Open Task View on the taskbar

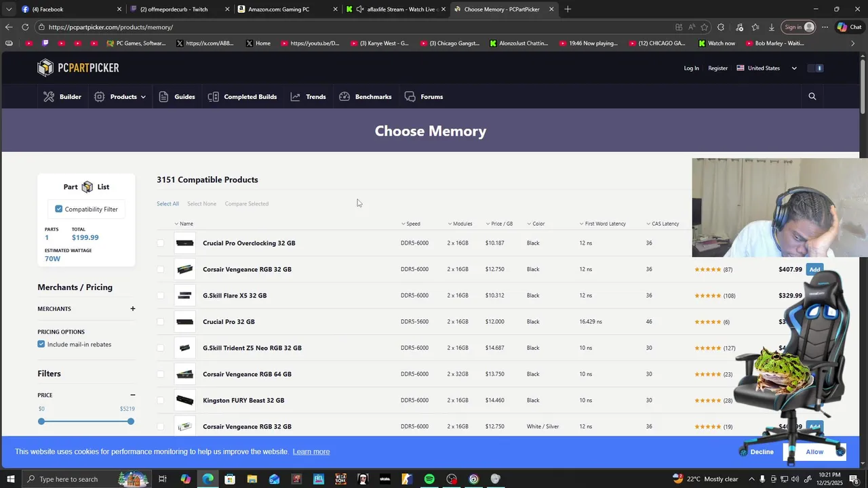tap(163, 479)
